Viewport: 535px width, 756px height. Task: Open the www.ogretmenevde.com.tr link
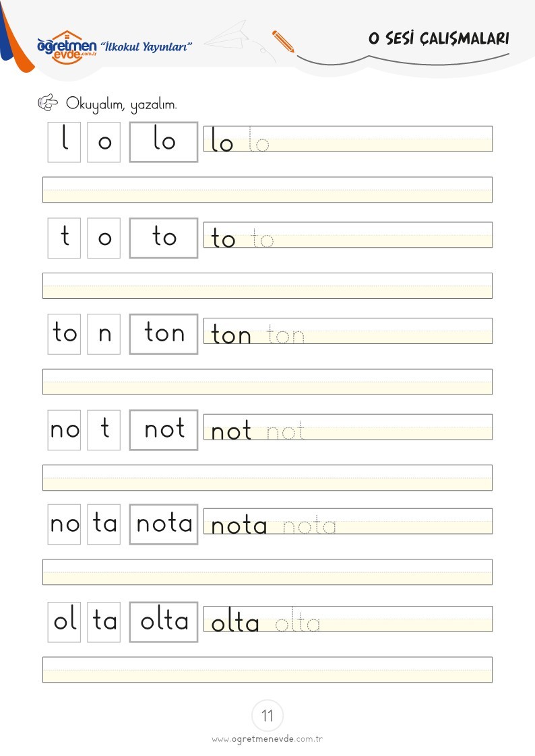coord(267,738)
